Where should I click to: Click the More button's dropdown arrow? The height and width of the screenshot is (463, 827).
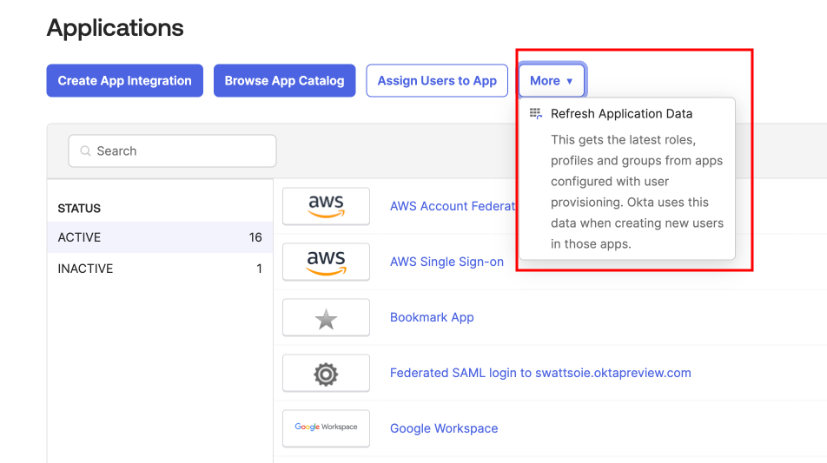click(x=569, y=81)
